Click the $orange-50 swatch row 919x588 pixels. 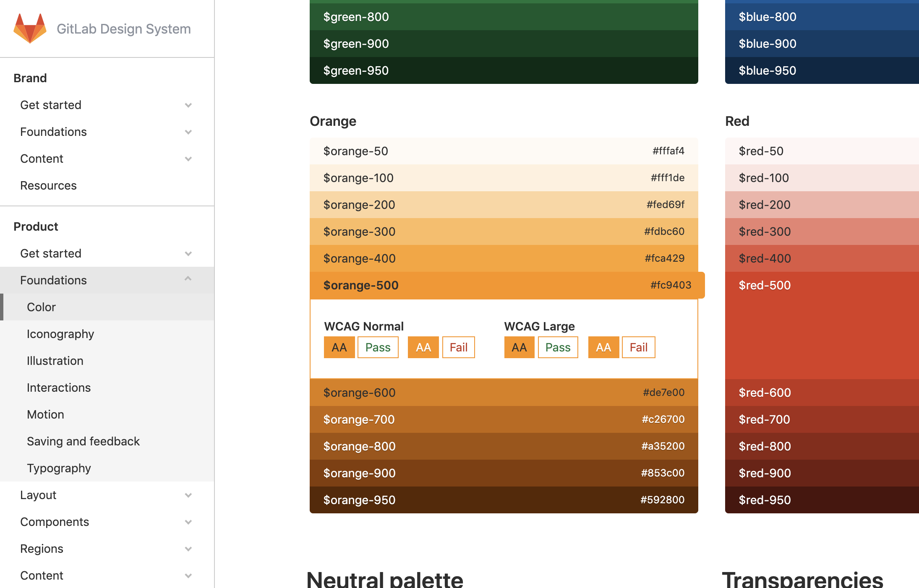point(504,151)
